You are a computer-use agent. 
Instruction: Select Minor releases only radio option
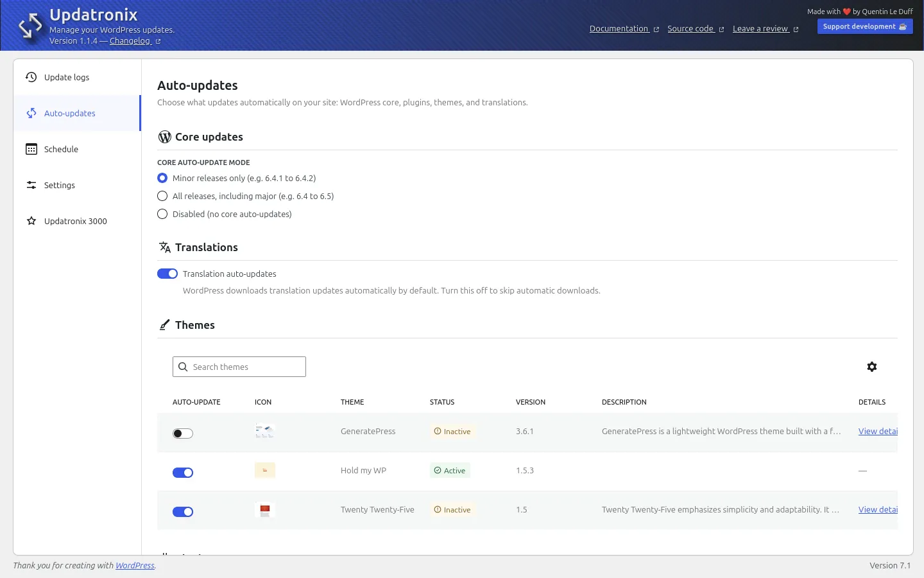coord(162,178)
